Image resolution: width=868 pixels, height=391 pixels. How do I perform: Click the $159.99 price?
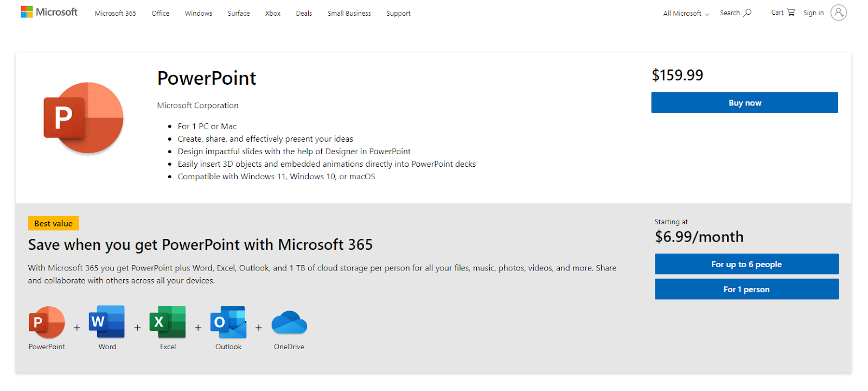point(678,75)
